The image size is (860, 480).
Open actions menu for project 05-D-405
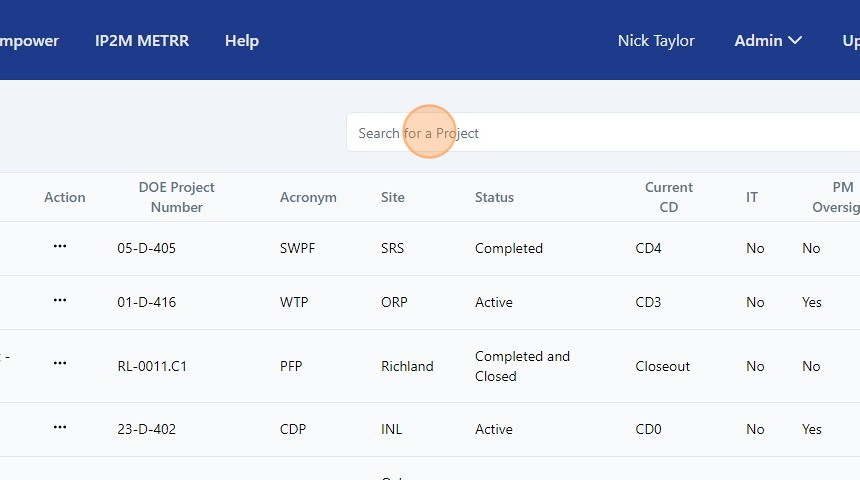[60, 247]
